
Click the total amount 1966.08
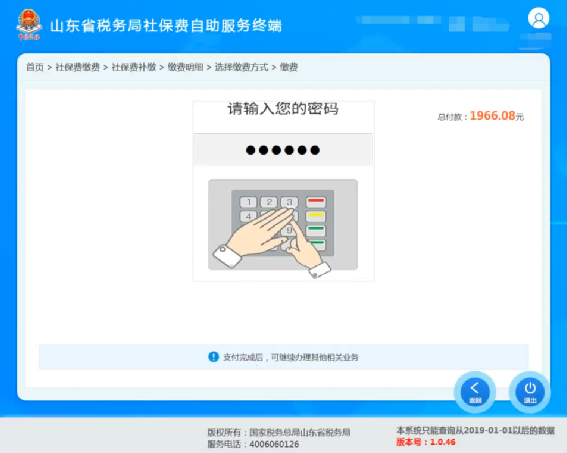coord(492,116)
